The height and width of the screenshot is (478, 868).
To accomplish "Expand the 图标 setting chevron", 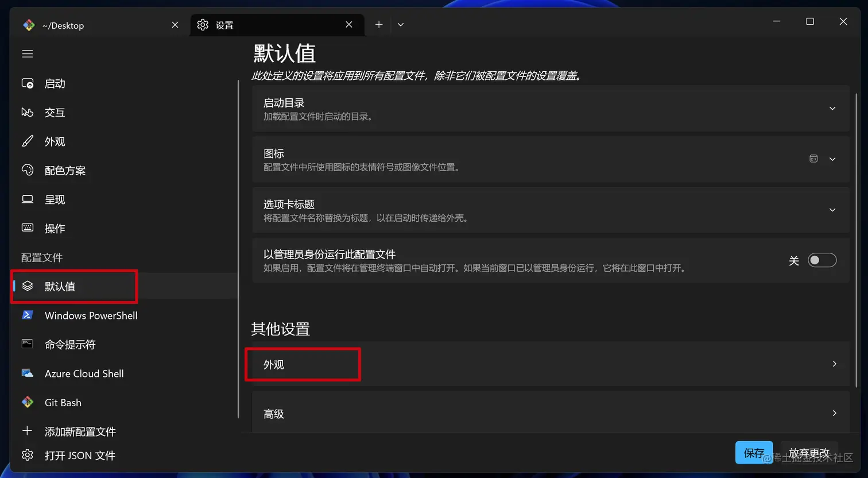I will pyautogui.click(x=832, y=159).
